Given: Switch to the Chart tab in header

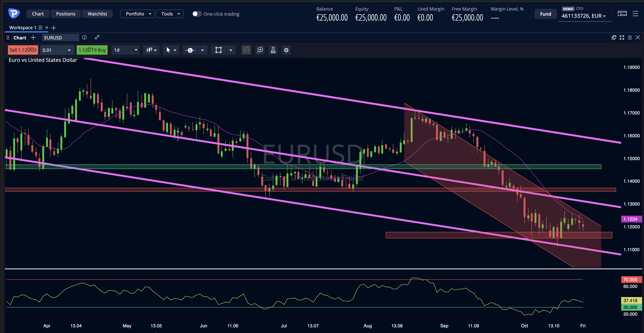Looking at the screenshot, I should click(x=38, y=14).
